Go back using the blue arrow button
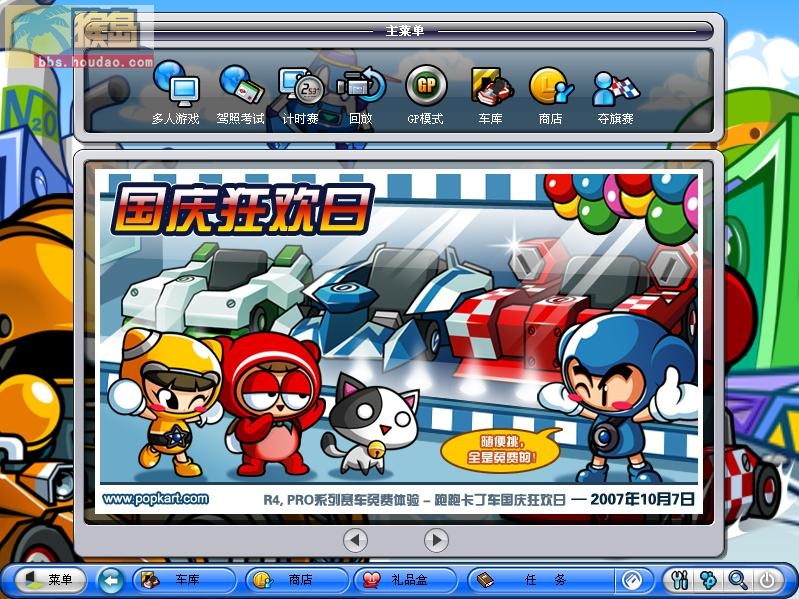 tap(111, 580)
